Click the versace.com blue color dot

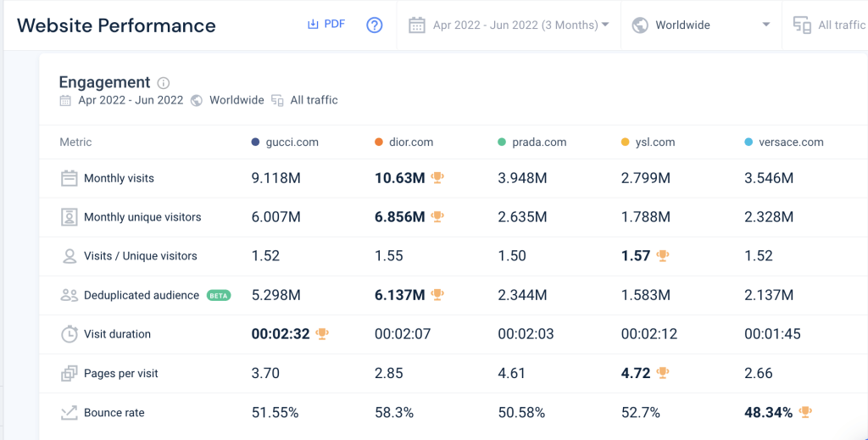[749, 142]
